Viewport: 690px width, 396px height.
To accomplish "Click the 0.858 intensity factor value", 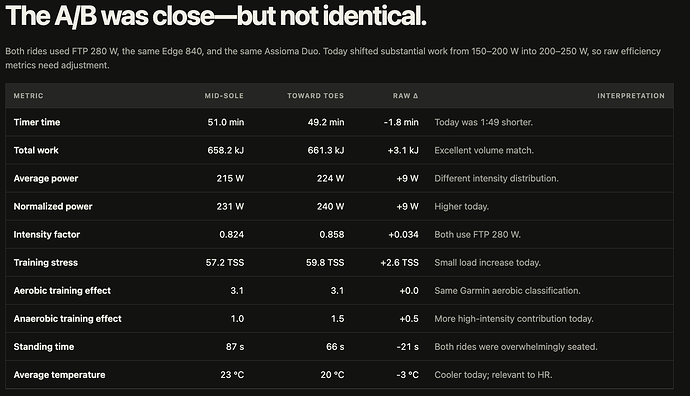I will [332, 235].
